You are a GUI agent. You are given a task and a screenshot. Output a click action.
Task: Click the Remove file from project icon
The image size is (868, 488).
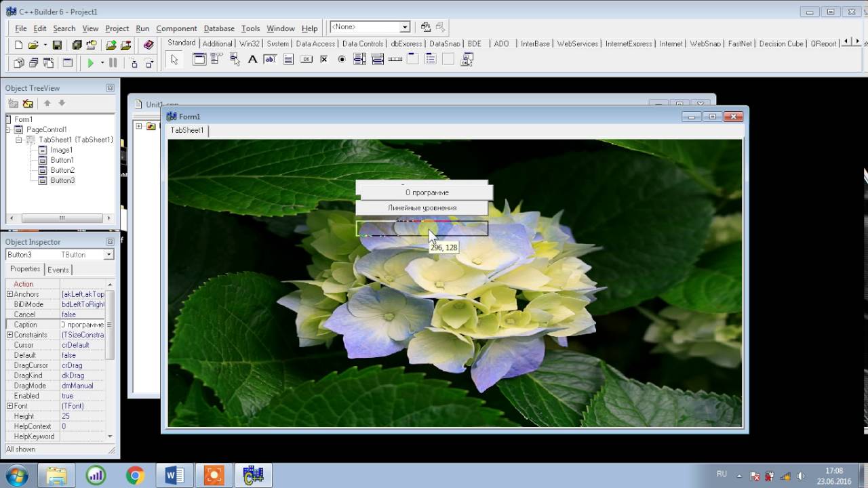[x=125, y=45]
